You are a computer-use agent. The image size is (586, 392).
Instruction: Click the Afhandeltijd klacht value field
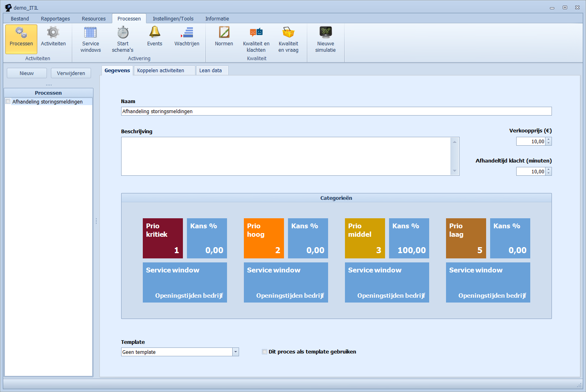pyautogui.click(x=531, y=171)
